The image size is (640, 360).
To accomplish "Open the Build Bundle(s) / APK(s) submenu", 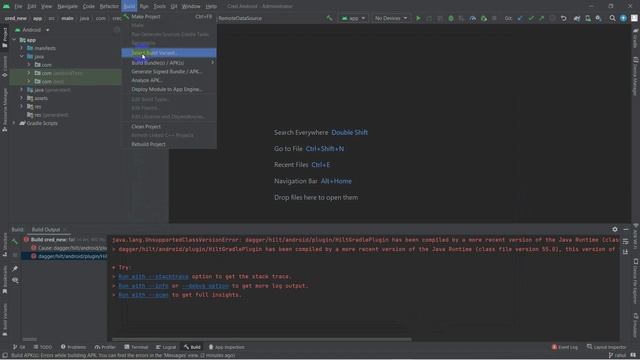I will 169,63.
